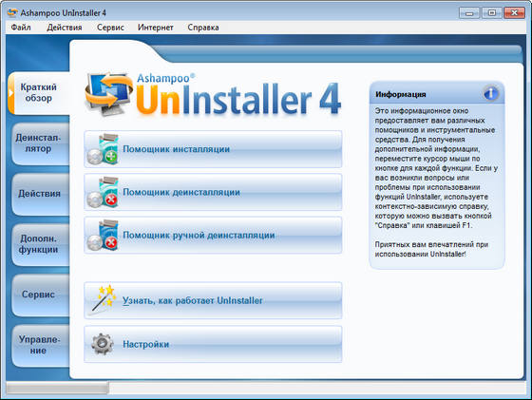Open Настройки
This screenshot has width=532, height=400.
(213, 344)
